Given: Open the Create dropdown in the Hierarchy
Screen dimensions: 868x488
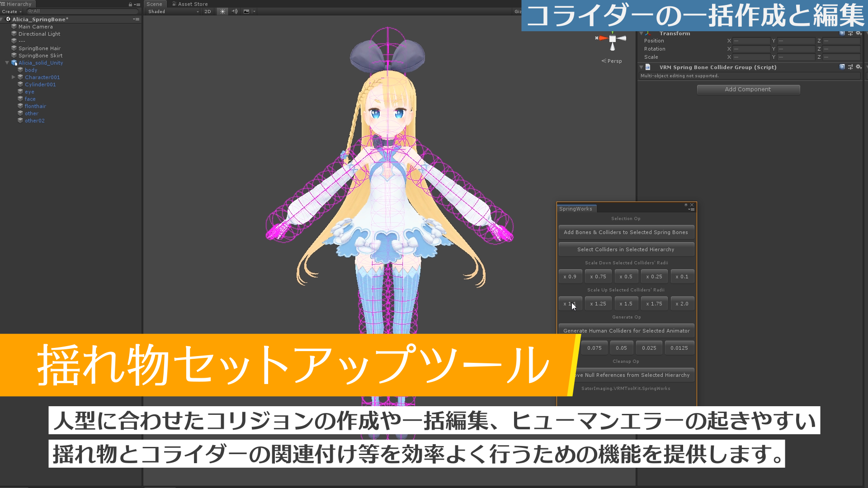Looking at the screenshot, I should [10, 11].
